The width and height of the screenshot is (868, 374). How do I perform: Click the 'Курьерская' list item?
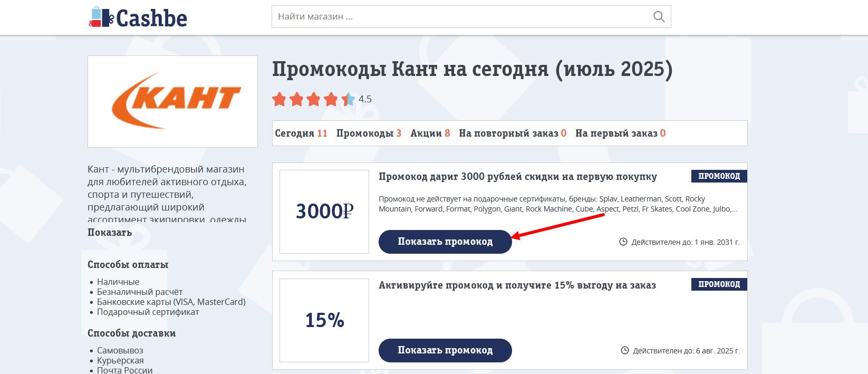pos(120,360)
